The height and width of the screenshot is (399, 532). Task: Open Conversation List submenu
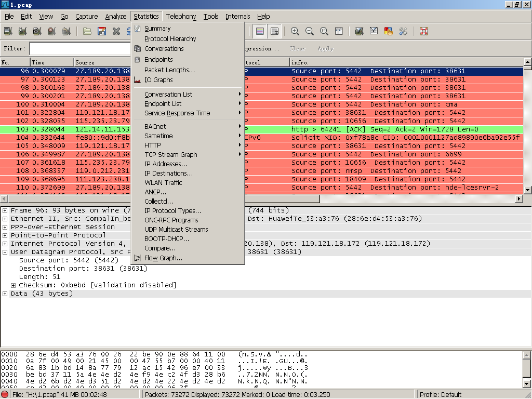tap(188, 95)
